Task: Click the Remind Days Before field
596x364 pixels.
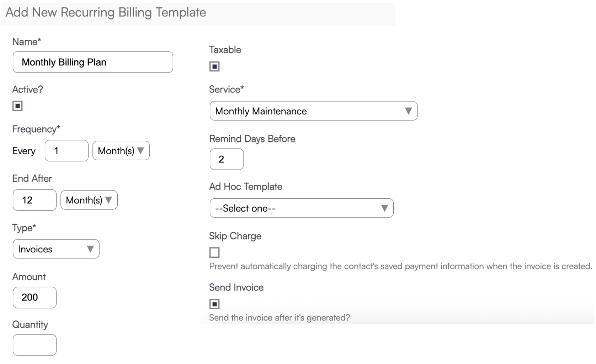Action: click(227, 159)
